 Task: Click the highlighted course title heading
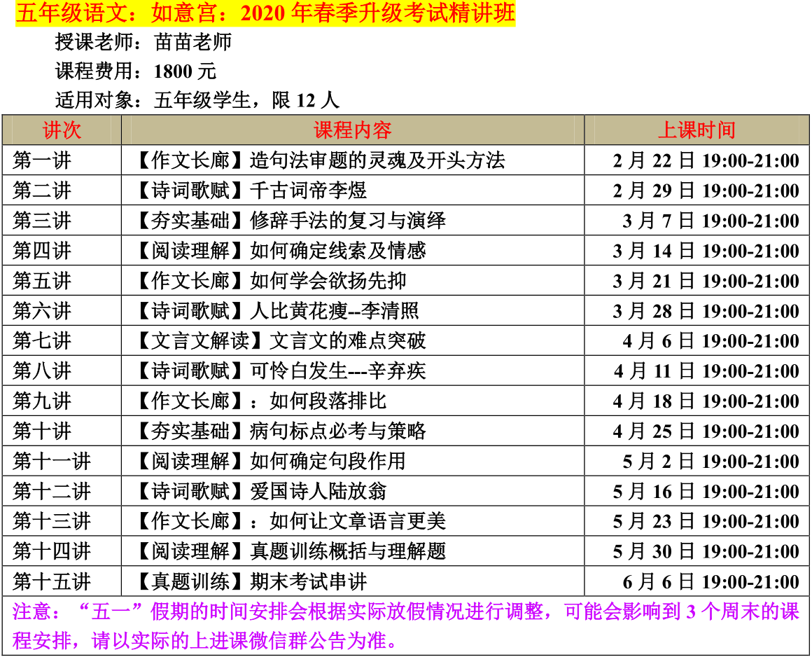pyautogui.click(x=265, y=14)
